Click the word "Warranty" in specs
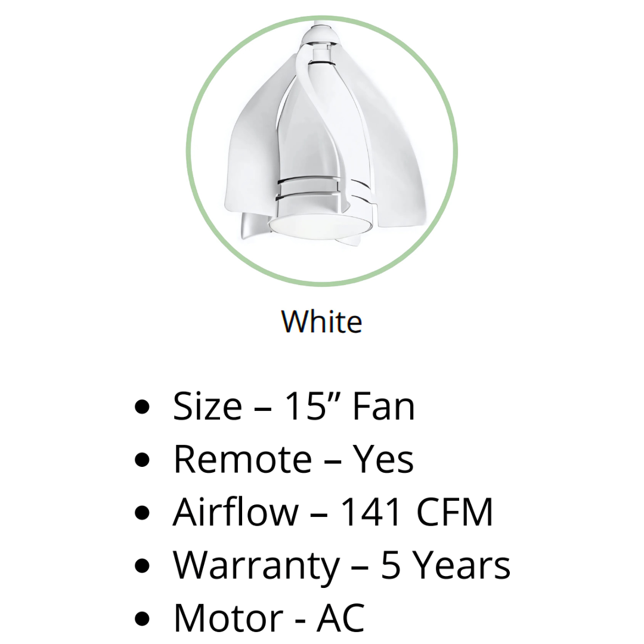This screenshot has height=644, width=644. tap(256, 565)
